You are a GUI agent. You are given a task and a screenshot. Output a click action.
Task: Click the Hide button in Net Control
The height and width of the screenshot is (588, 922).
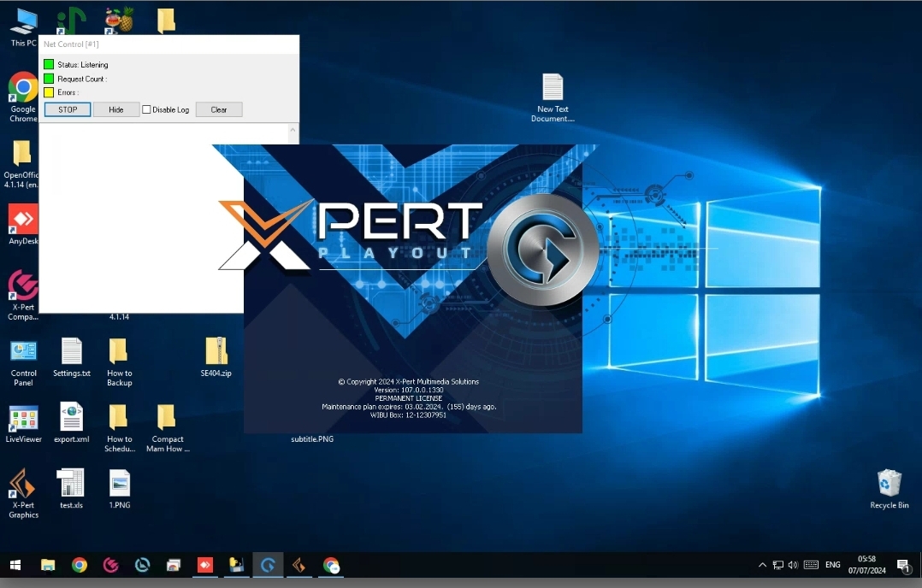(x=116, y=109)
